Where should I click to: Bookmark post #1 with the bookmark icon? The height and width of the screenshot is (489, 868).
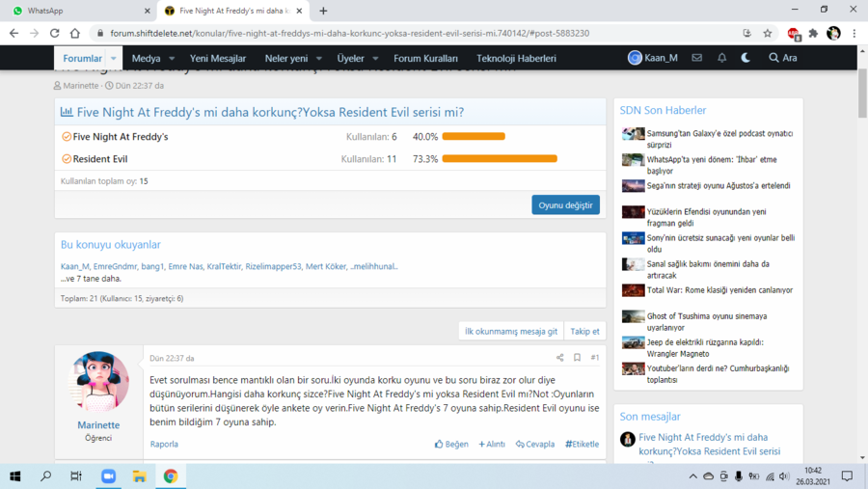click(577, 358)
